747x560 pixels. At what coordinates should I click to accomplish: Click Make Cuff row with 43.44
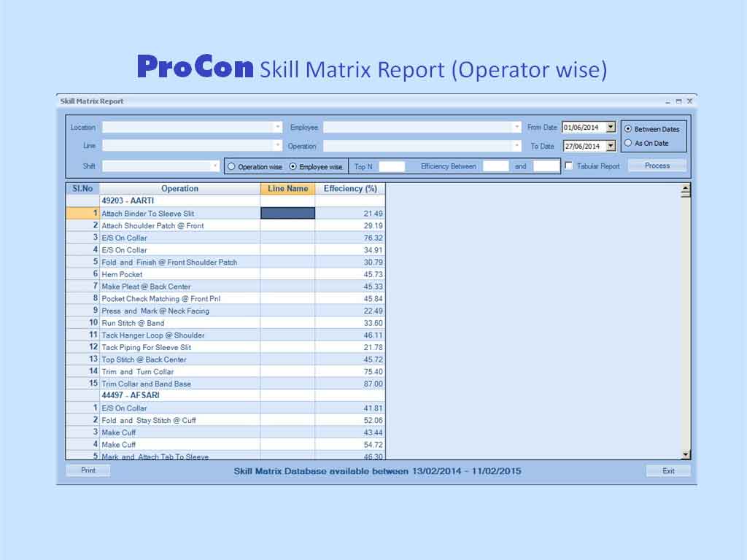(x=225, y=432)
